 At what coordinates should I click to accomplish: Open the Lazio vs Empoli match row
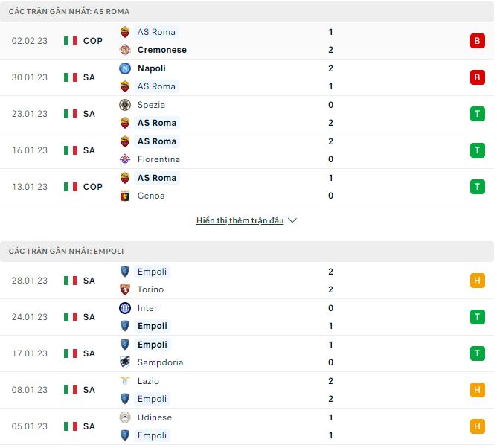pos(246,390)
